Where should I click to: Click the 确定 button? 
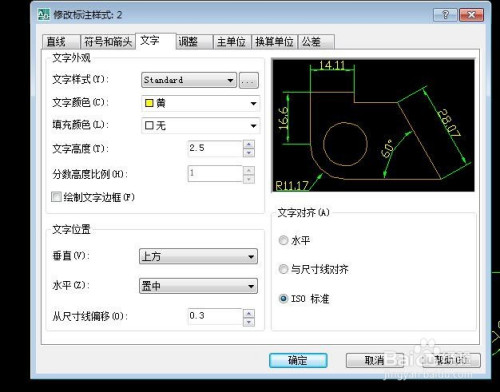(x=298, y=360)
